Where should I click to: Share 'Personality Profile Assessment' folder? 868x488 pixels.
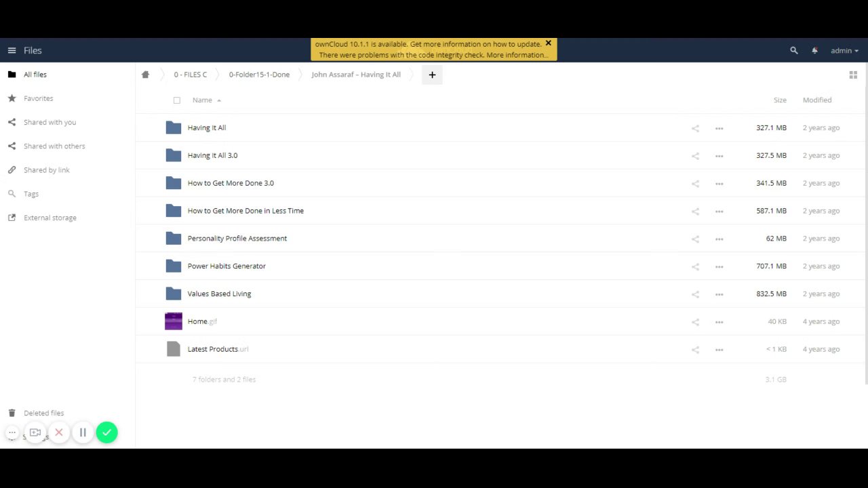point(695,239)
